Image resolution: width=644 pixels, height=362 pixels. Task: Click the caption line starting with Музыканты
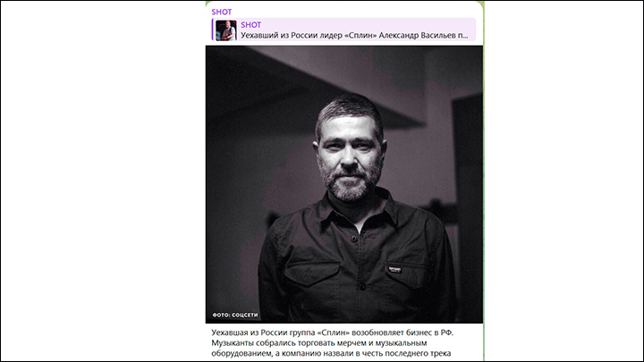(319, 342)
